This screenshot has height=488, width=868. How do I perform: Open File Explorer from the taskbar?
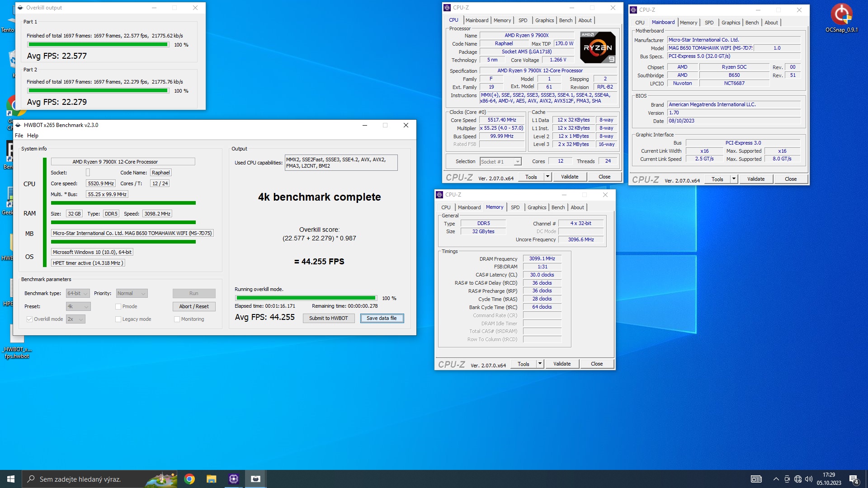211,479
